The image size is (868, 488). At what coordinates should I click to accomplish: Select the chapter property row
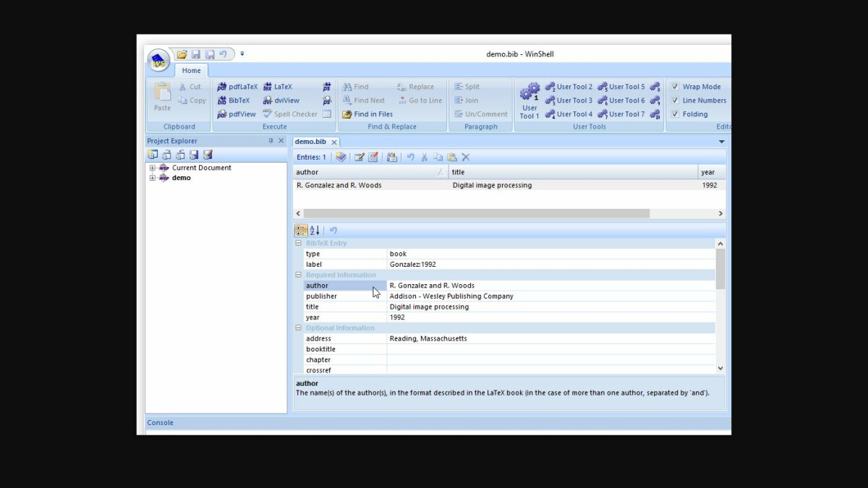pos(509,360)
